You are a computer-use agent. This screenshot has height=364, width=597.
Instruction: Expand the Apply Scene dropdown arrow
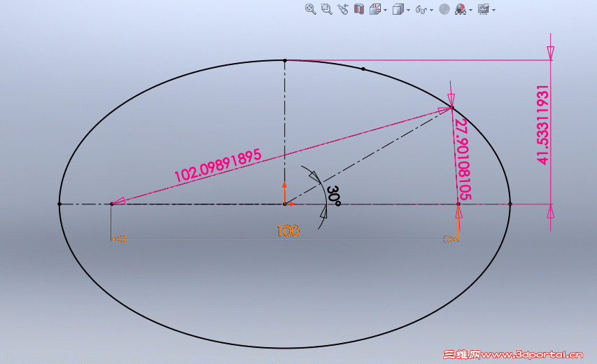pyautogui.click(x=470, y=10)
